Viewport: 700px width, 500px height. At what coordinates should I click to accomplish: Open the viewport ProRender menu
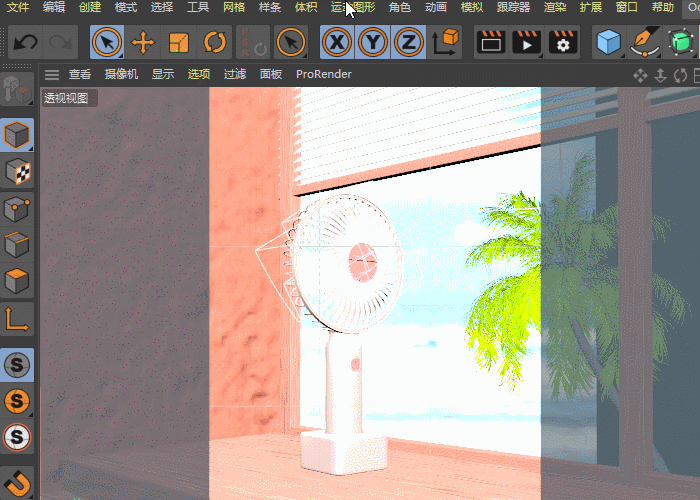tap(324, 74)
